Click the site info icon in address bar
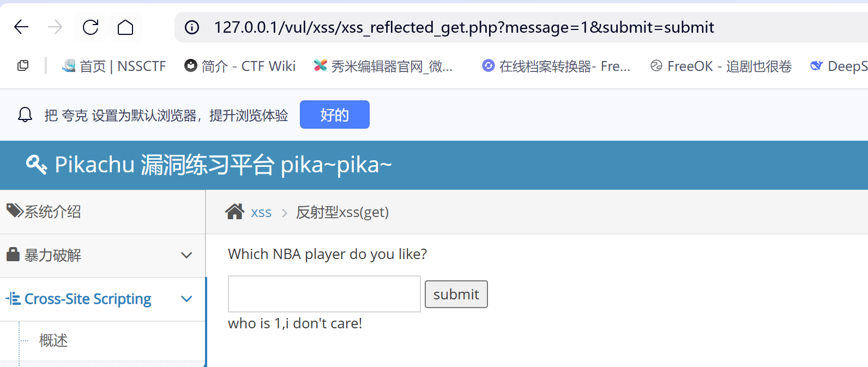The image size is (868, 367). [x=192, y=27]
